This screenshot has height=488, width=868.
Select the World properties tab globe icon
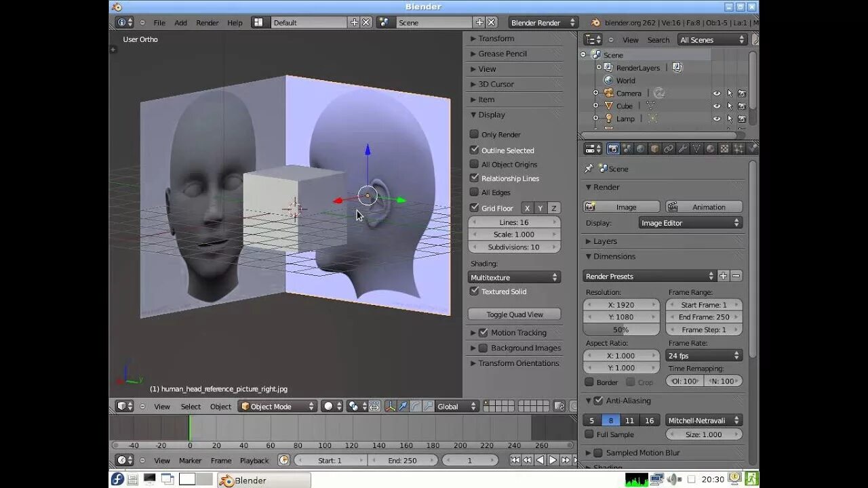coord(640,149)
